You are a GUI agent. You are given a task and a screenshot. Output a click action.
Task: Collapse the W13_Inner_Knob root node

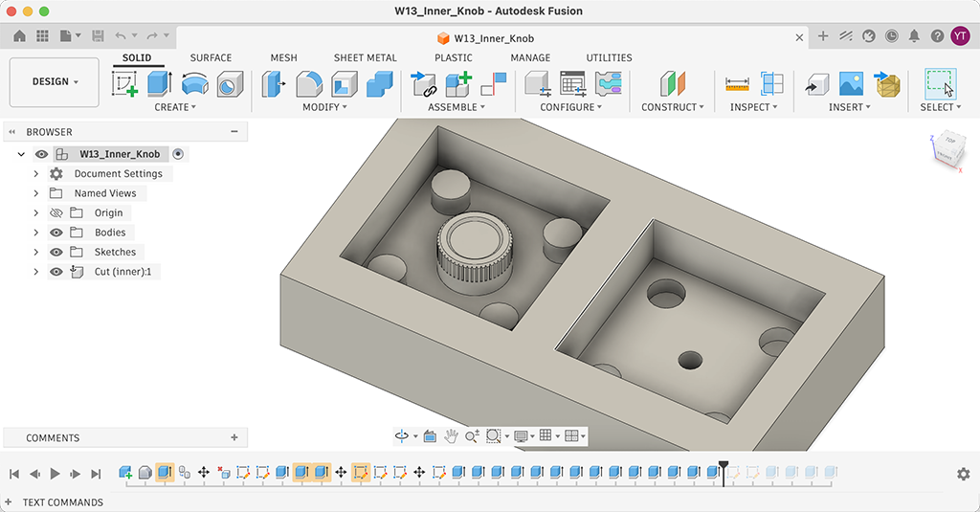click(21, 154)
